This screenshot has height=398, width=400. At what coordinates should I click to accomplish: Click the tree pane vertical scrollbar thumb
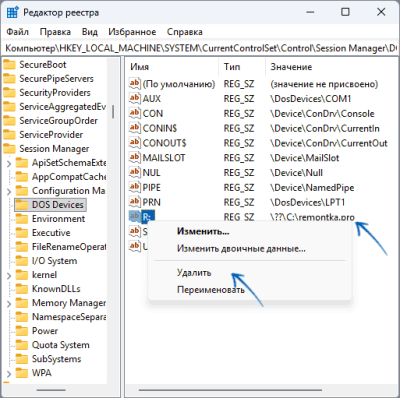(113, 112)
